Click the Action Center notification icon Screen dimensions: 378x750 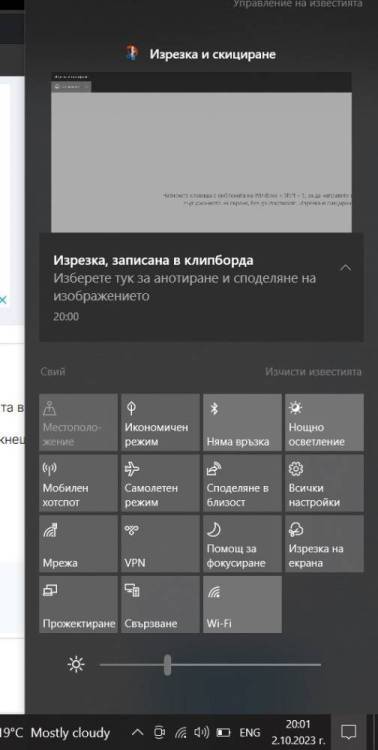[x=348, y=732]
